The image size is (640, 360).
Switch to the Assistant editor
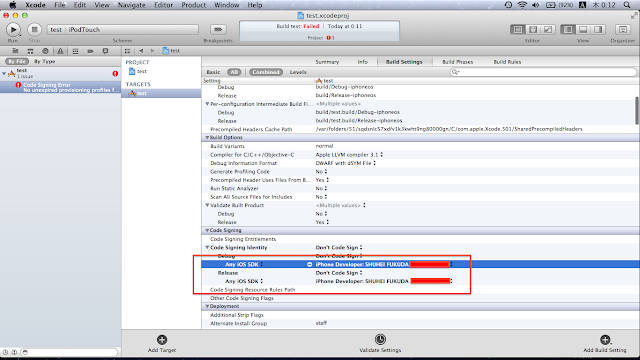click(x=533, y=29)
